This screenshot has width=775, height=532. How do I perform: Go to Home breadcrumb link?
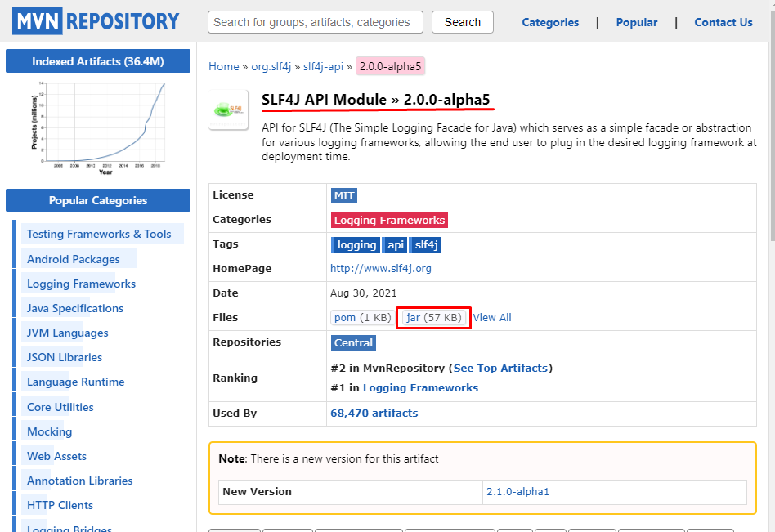[x=223, y=66]
